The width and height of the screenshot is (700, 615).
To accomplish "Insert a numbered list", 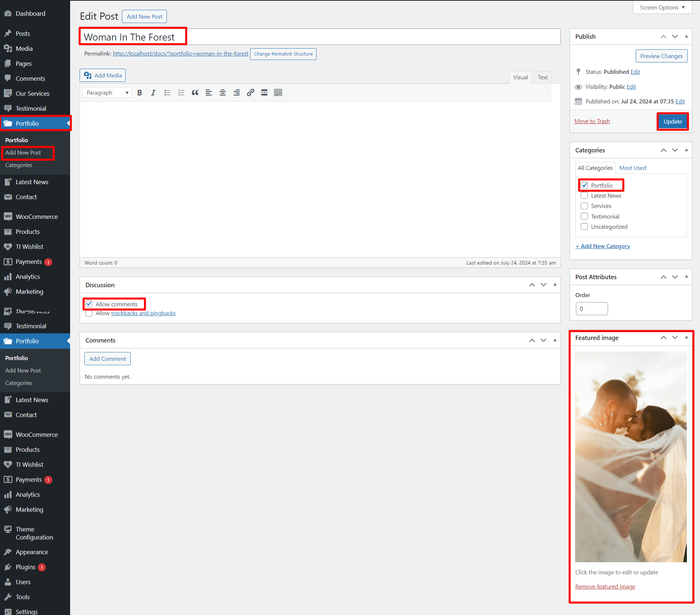I will pos(181,93).
